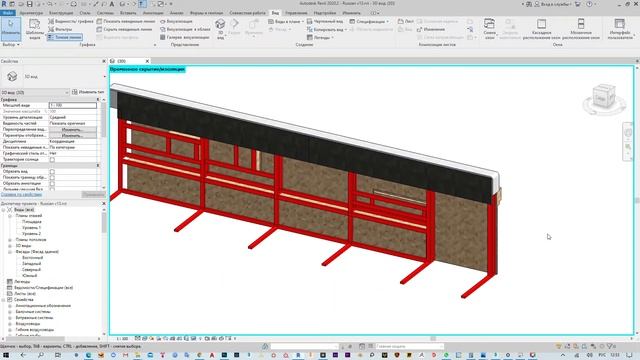Toggle the Траектория солнца checkbox

pyautogui.click(x=52, y=160)
